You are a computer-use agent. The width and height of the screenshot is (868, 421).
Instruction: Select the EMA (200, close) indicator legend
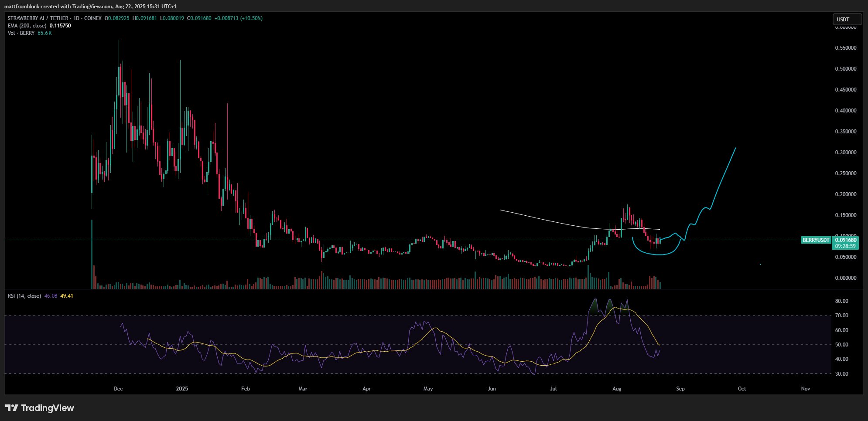pyautogui.click(x=27, y=26)
